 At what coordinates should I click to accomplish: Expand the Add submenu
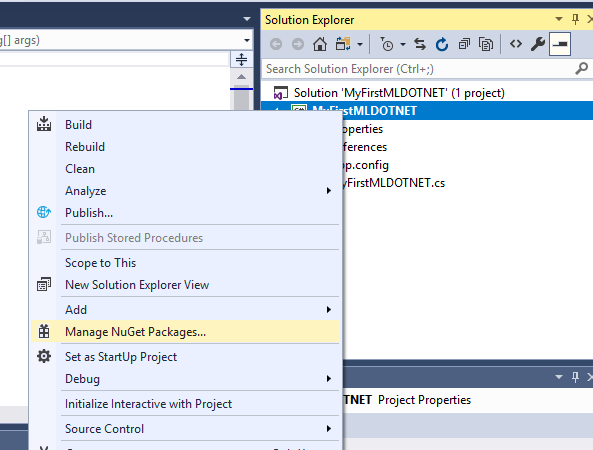coord(185,310)
